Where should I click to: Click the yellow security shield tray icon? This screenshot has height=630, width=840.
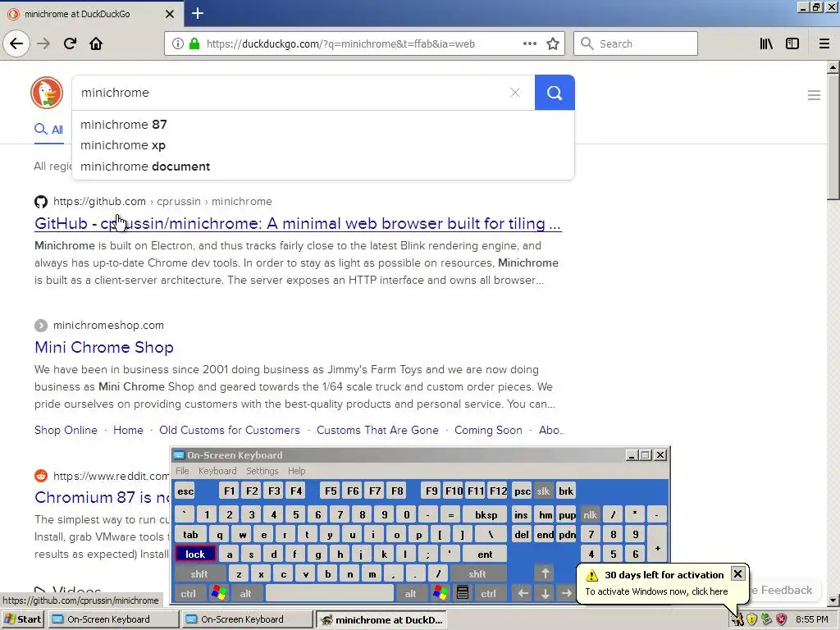pos(751,619)
